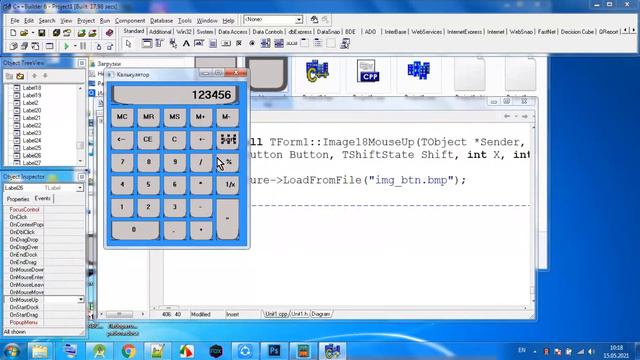
Task: Click the Object TreeView vertical scrollbar thumb
Action: click(80, 145)
